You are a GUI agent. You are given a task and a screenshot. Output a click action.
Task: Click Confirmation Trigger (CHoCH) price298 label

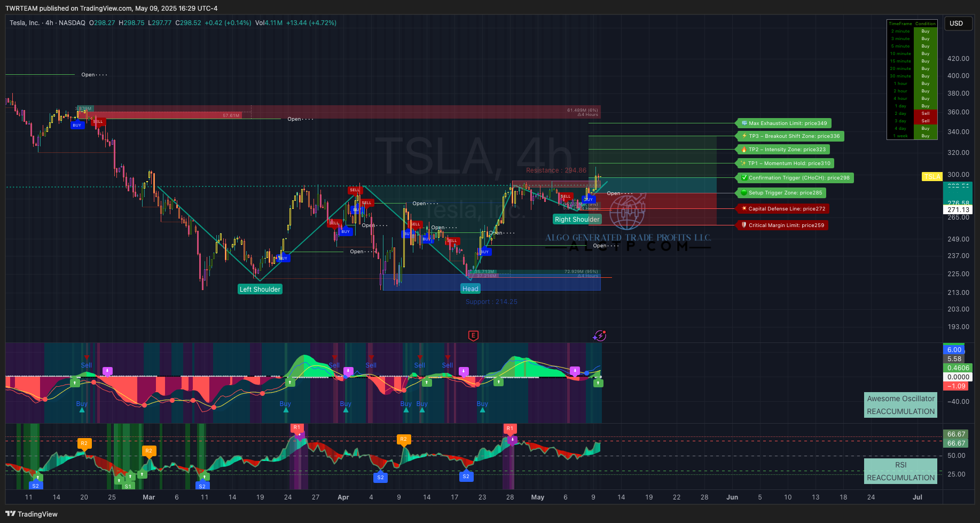point(796,178)
